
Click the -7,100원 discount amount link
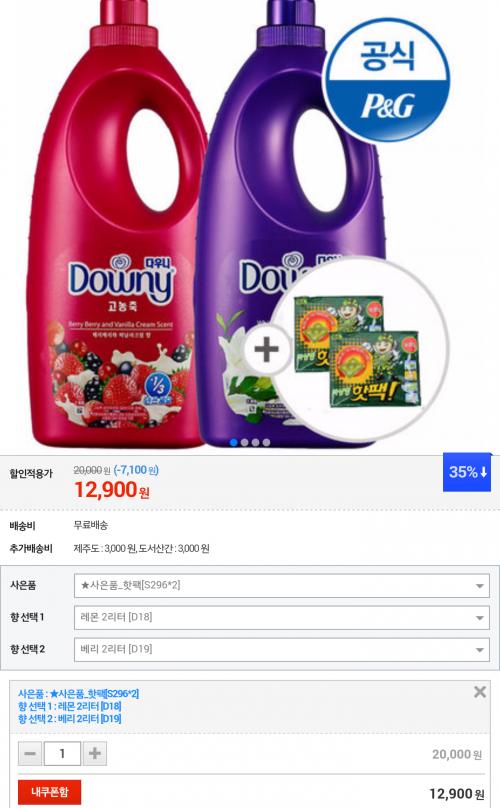click(136, 470)
